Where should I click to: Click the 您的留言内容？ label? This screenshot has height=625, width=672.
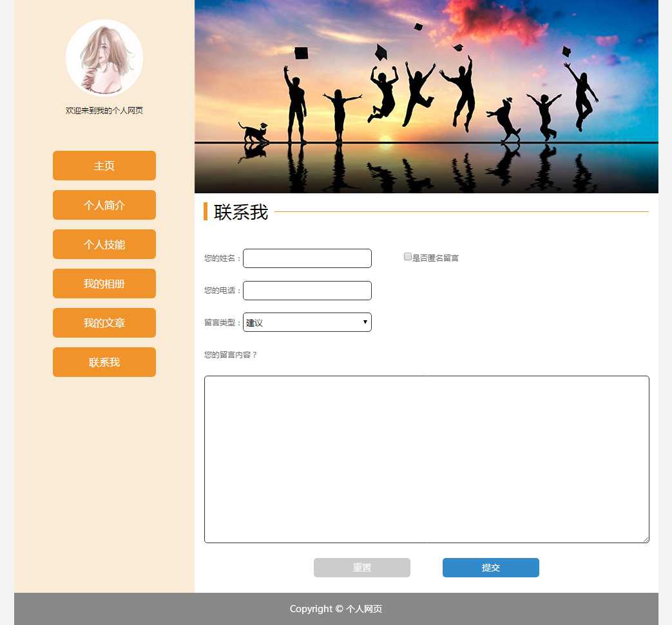[230, 354]
